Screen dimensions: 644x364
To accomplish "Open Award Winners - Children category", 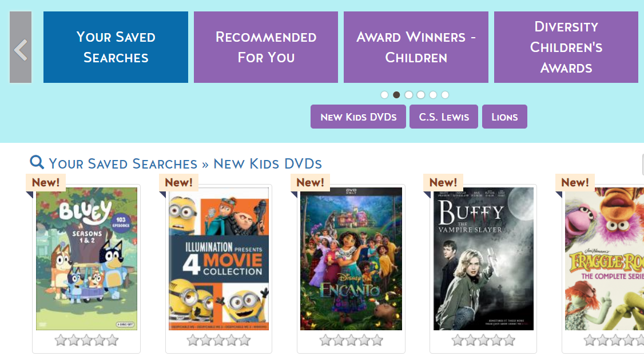I will point(416,47).
